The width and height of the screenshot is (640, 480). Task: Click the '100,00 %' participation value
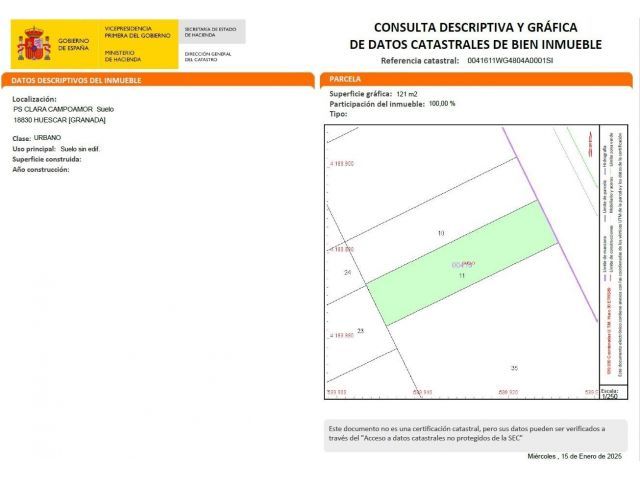coord(442,104)
